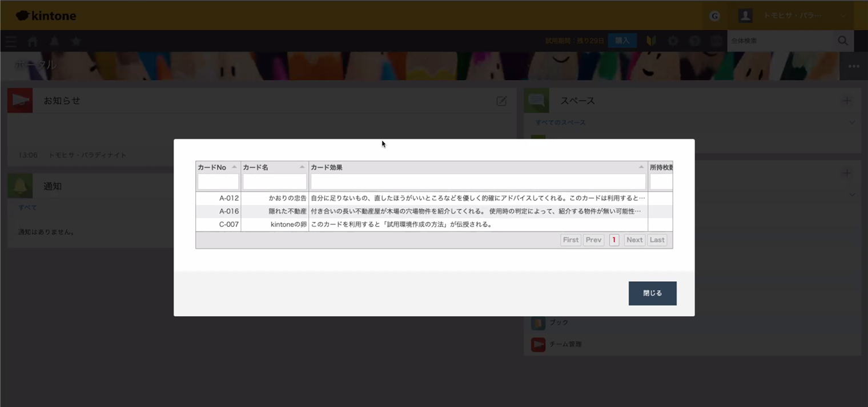
Task: Click the 購入 purchase button
Action: [622, 41]
